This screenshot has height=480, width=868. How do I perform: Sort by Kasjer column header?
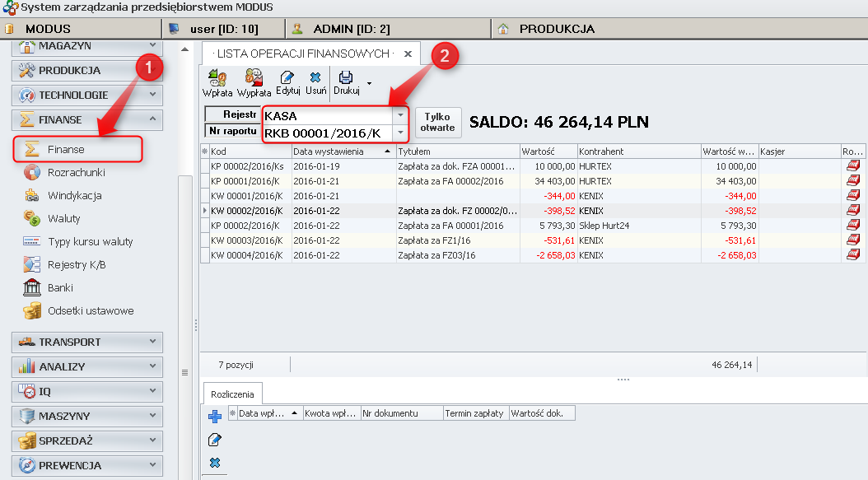pos(800,151)
